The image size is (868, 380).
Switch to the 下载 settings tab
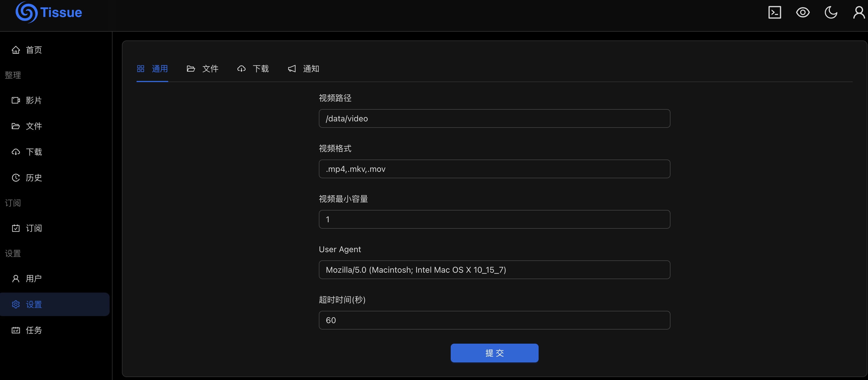(253, 69)
